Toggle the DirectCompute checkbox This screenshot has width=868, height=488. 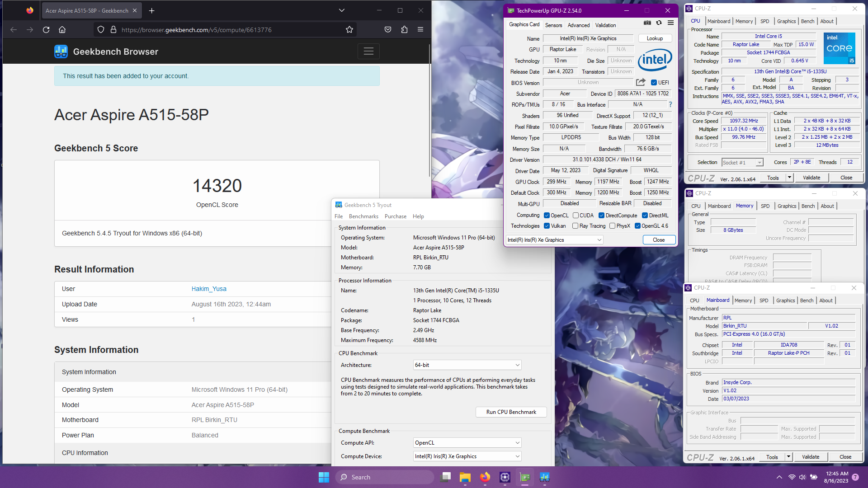coord(602,216)
